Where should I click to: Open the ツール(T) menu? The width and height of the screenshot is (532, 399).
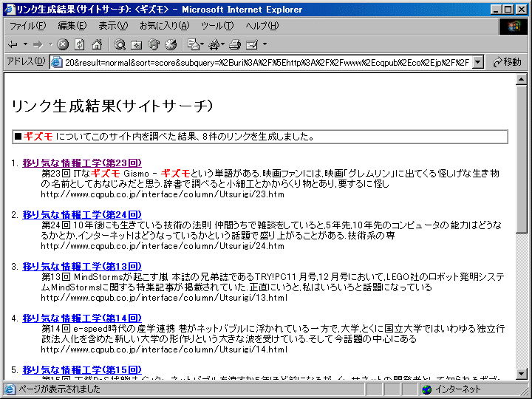click(217, 26)
